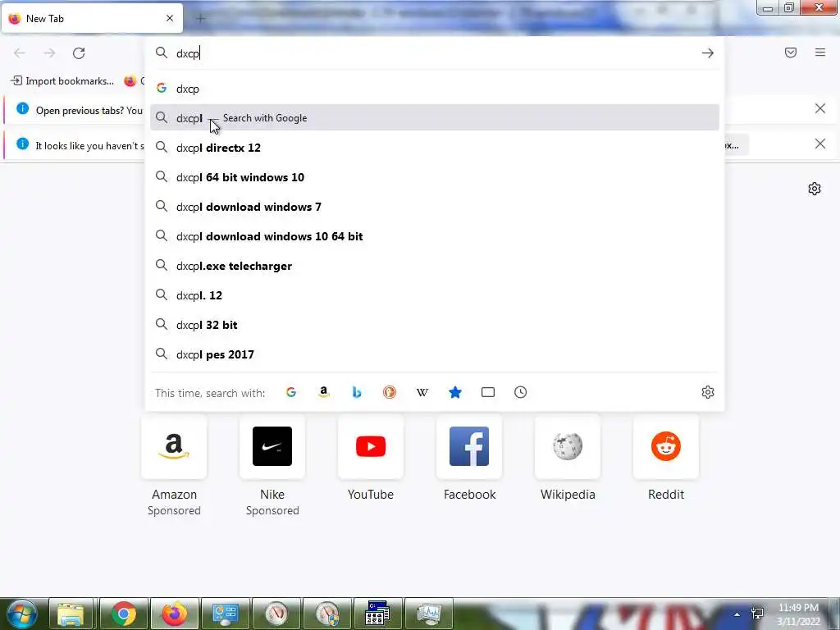Choose suggestion 'dxcpl directx 12'
Image resolution: width=840 pixels, height=630 pixels.
(x=435, y=148)
